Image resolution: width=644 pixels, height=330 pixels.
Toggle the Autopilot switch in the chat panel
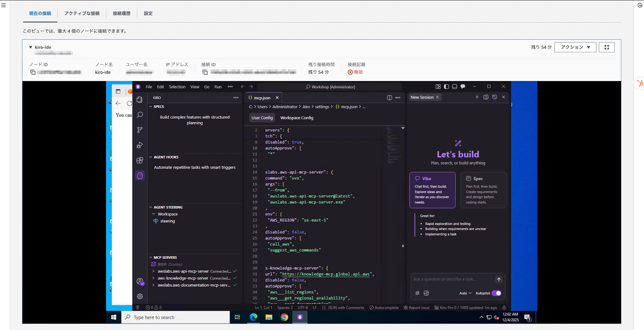point(496,293)
